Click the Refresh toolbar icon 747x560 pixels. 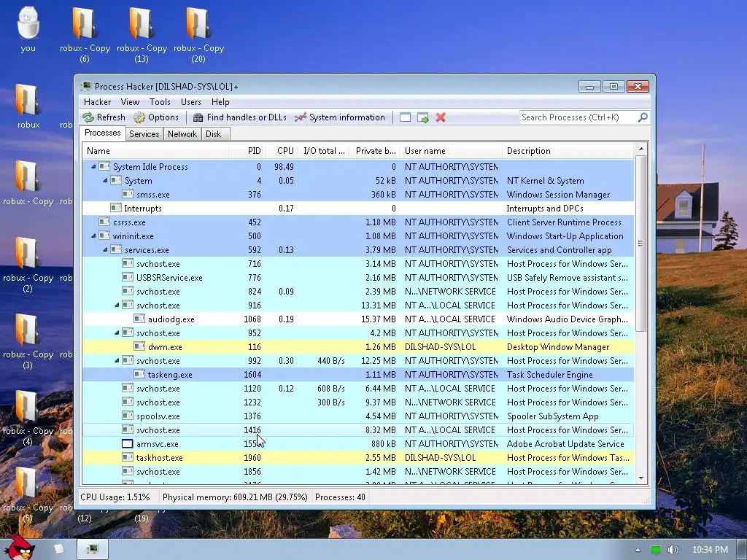click(88, 117)
